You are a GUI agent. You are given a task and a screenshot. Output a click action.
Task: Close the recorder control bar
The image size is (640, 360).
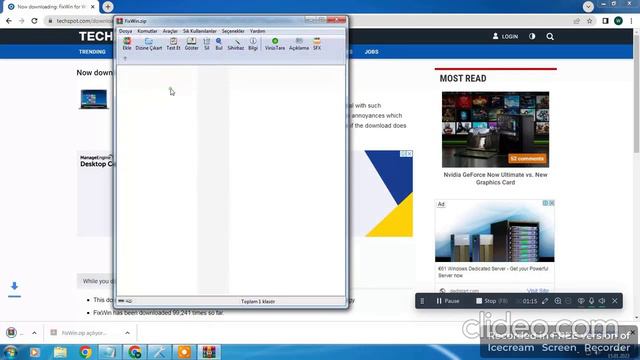(x=615, y=301)
